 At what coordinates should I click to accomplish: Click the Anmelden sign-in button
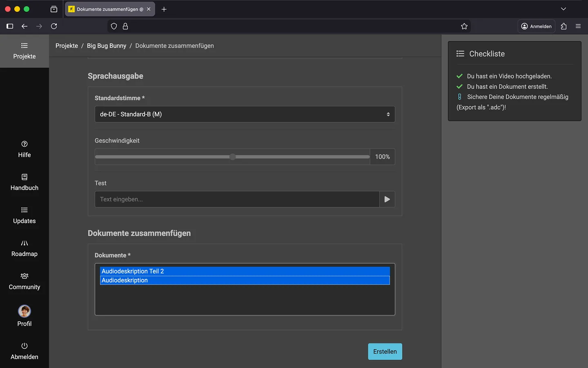point(536,26)
